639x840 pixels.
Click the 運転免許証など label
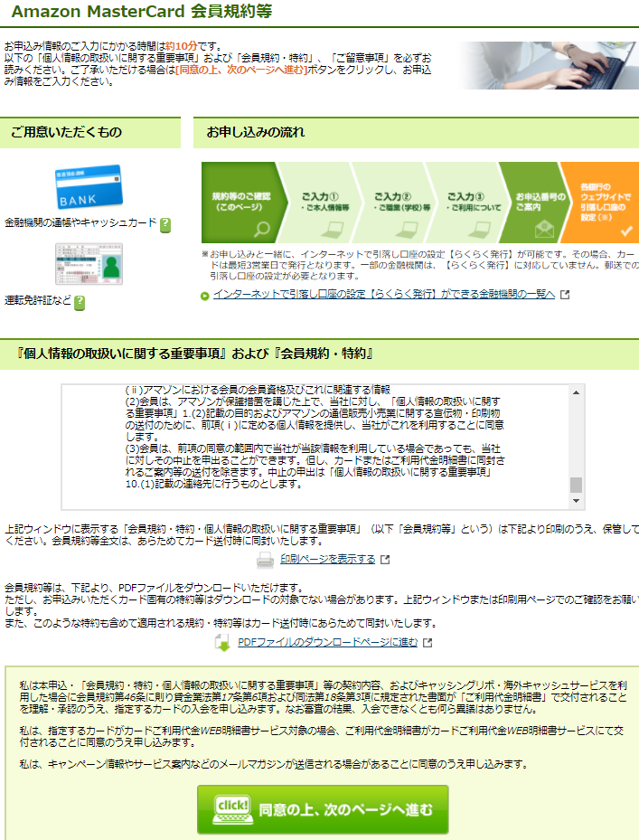[38, 300]
